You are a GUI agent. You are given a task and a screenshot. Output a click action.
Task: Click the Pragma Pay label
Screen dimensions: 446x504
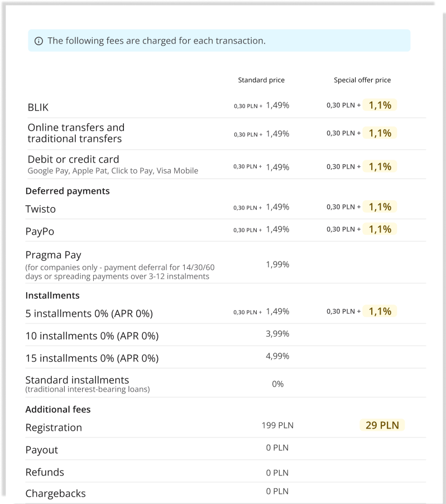point(53,255)
